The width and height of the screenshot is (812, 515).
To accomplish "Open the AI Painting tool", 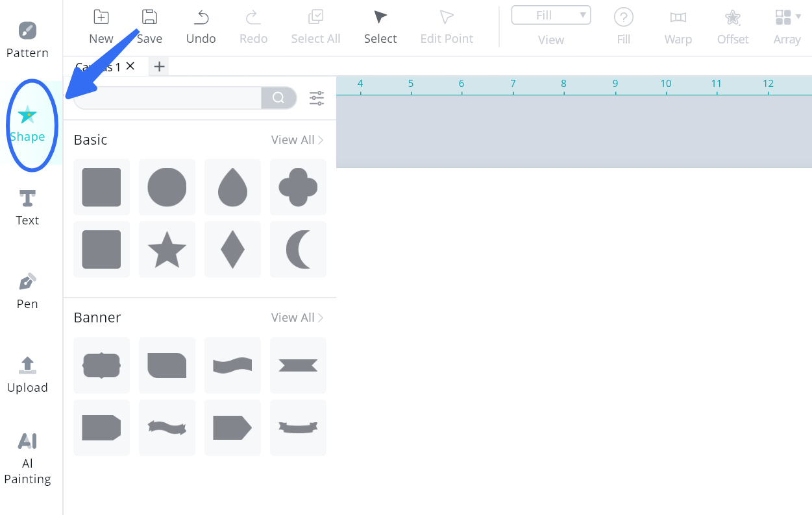I will point(27,458).
